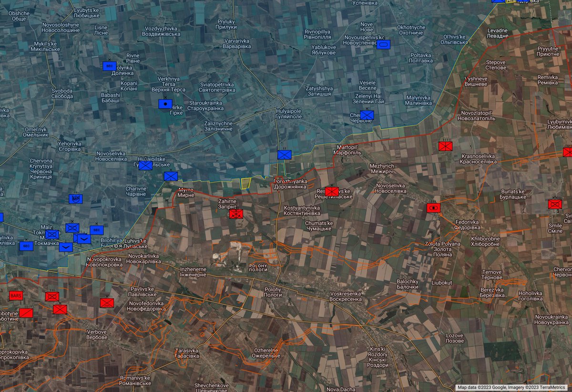The image size is (572, 392).
Task: Select the Zelenyi Hai label
Action: 368,99
